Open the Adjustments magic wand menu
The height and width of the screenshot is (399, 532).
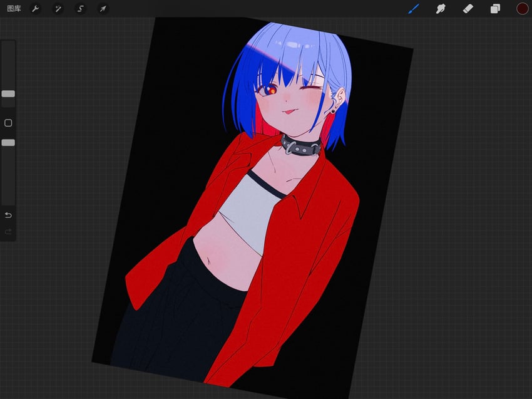pyautogui.click(x=58, y=9)
